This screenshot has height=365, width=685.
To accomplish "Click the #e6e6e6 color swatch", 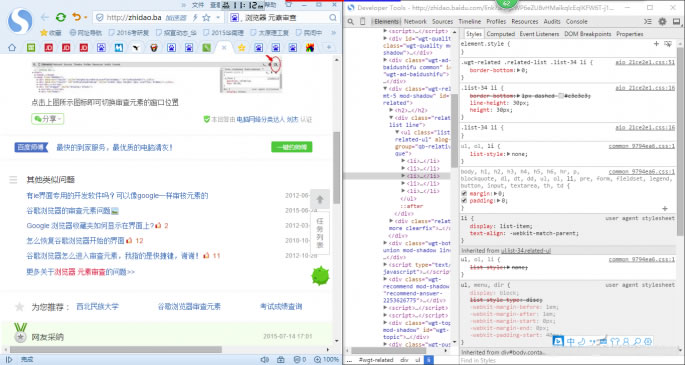I will [x=561, y=96].
